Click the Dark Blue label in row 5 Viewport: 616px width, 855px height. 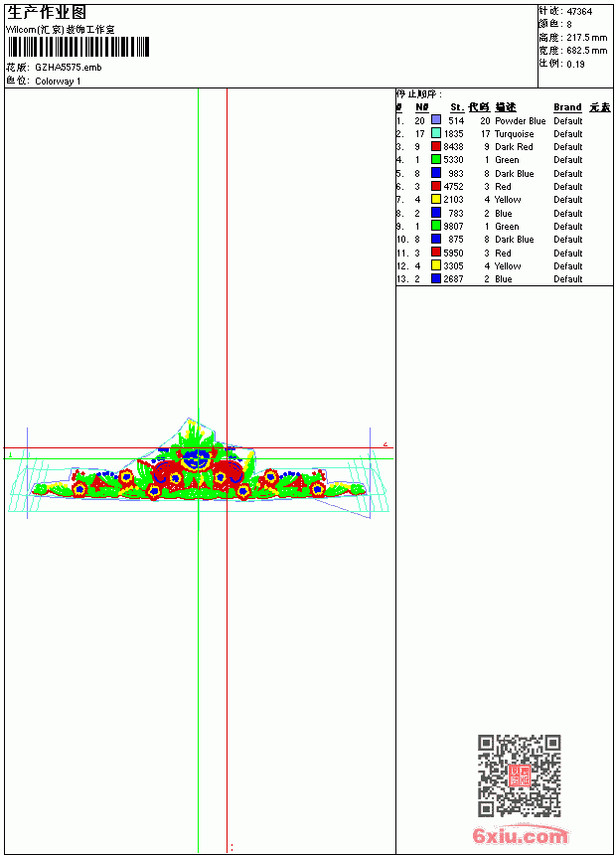(514, 173)
